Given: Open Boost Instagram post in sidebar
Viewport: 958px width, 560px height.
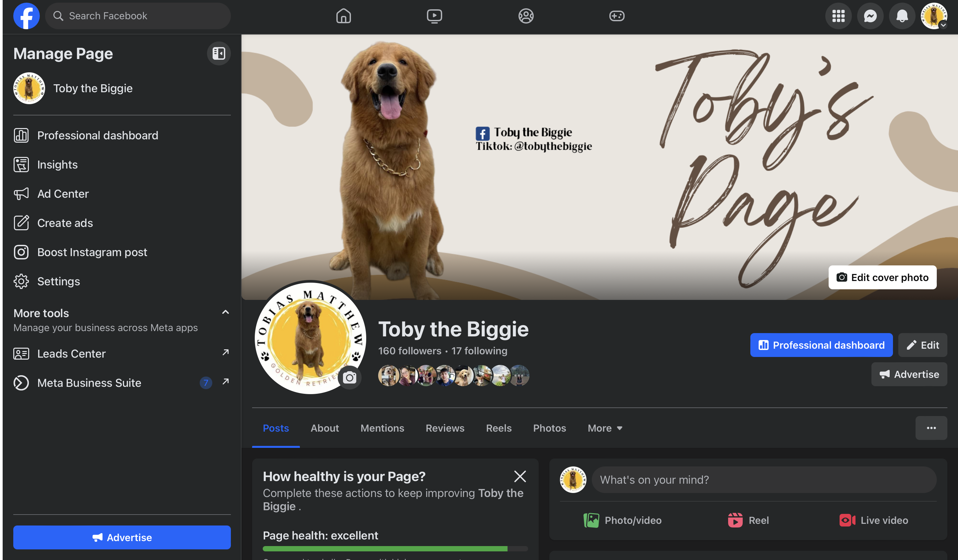Looking at the screenshot, I should [122, 252].
